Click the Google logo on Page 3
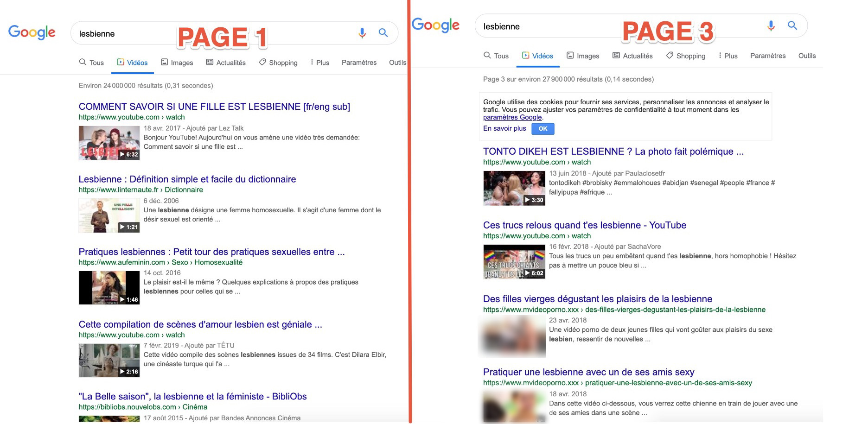Viewport: 868px width, 424px height. 435,25
